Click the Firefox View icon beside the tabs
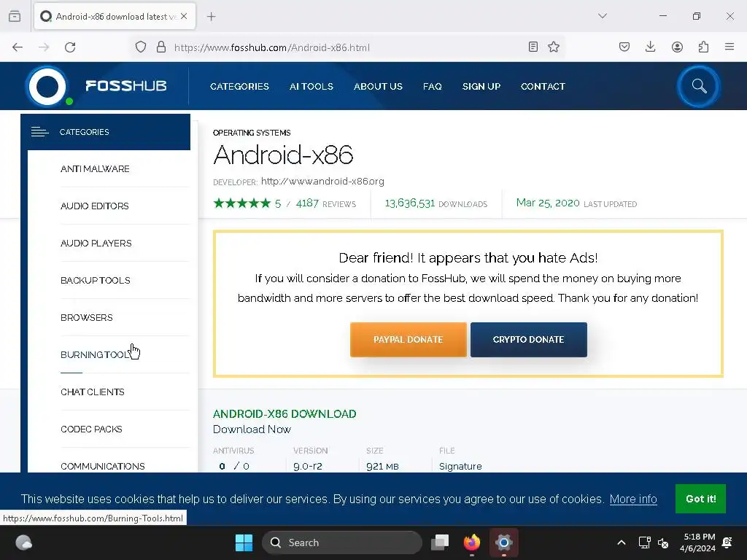747x560 pixels. point(15,16)
